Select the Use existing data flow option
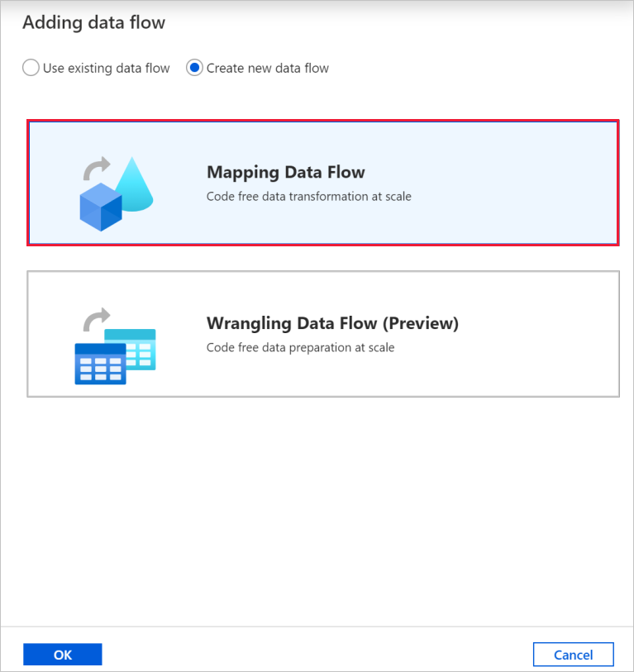The image size is (634, 672). click(31, 68)
